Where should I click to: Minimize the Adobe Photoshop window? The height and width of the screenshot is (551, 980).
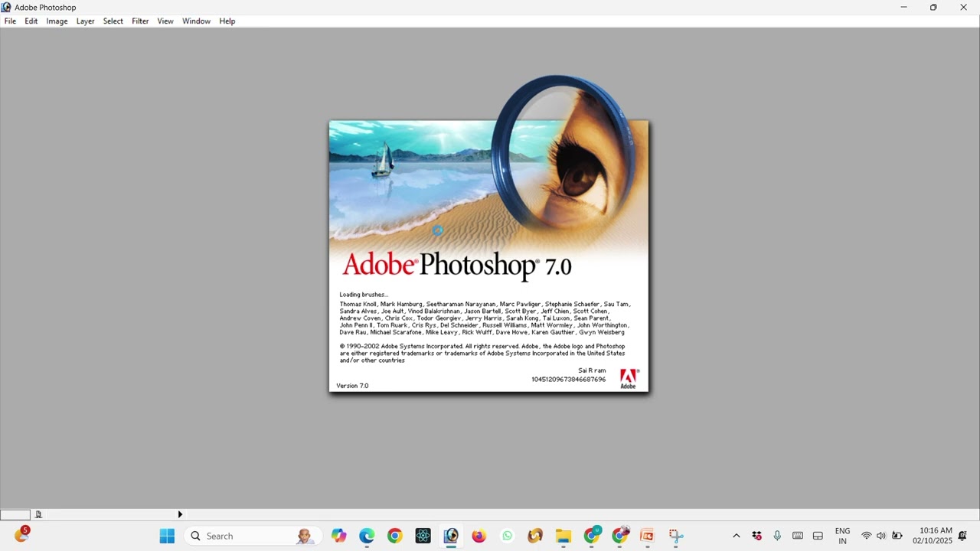click(903, 7)
